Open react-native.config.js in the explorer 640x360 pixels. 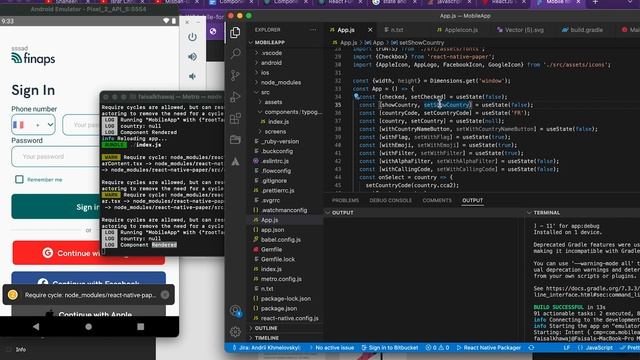[x=289, y=318]
